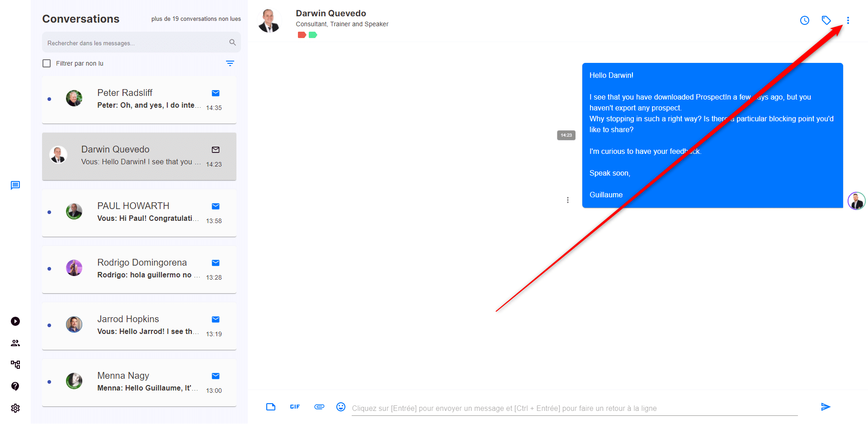This screenshot has height=424, width=868.
Task: Click the play tutorial icon in sidebar
Action: [15, 321]
